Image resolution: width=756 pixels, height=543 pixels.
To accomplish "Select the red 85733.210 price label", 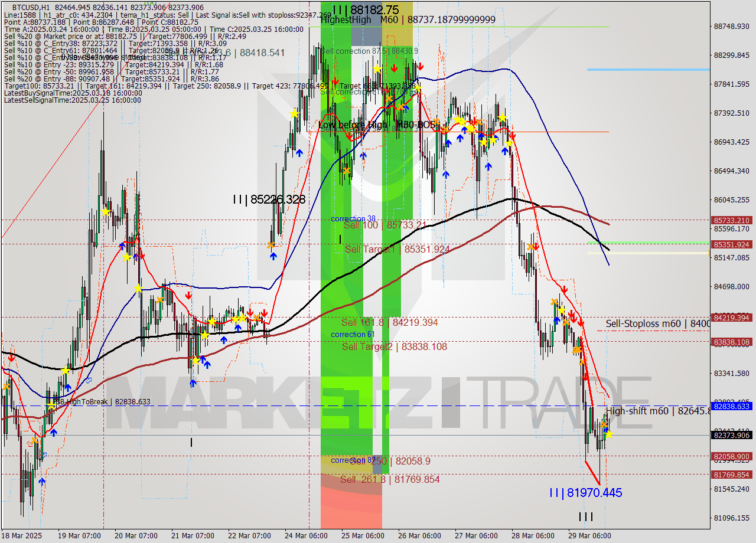I will (732, 221).
